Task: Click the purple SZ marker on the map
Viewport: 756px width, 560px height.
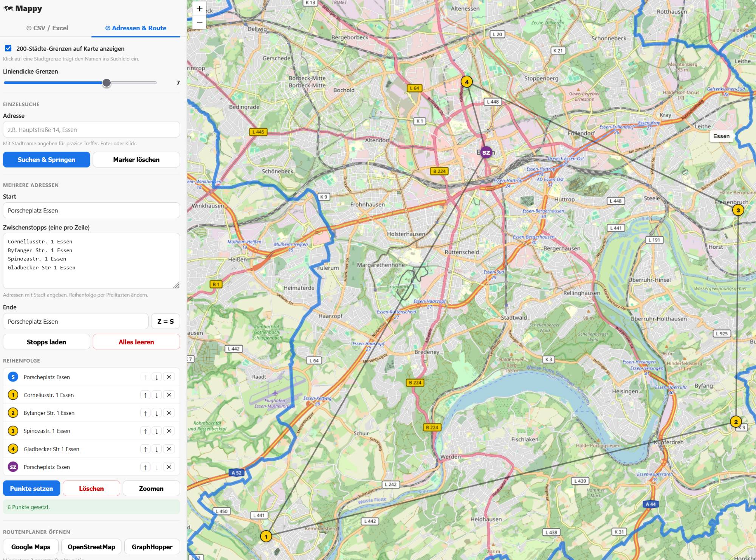Action: [x=486, y=152]
